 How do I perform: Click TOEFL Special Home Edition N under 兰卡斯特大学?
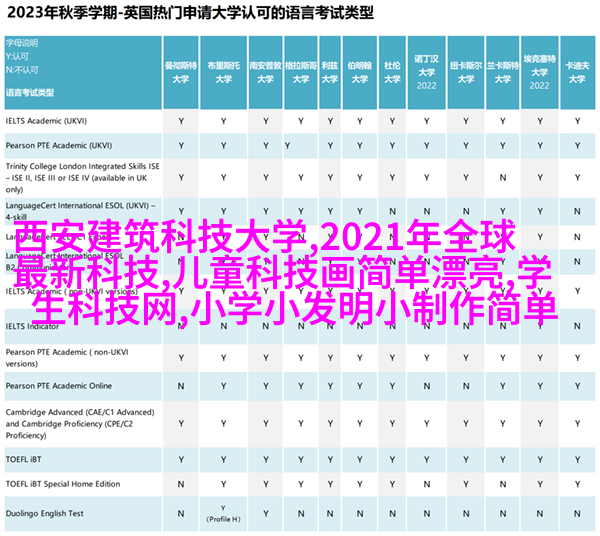[502, 484]
